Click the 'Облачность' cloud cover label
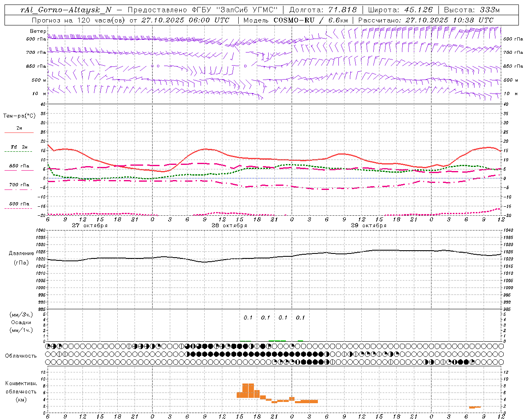525x420 pixels. click(21, 356)
